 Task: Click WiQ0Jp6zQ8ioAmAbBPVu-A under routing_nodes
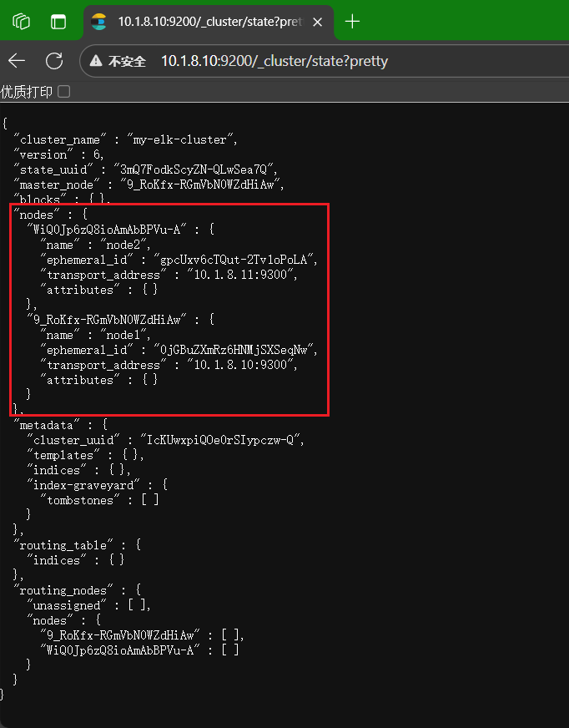(x=120, y=650)
